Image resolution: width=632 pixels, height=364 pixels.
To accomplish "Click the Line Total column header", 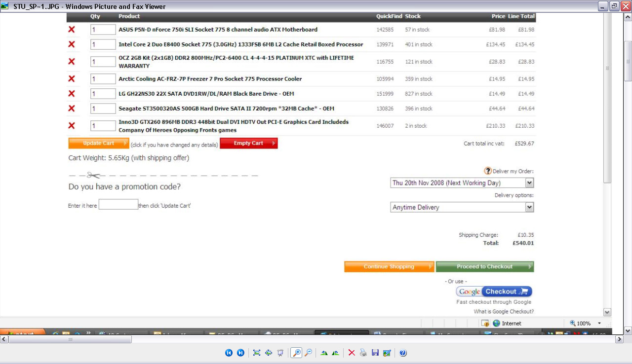I will point(521,16).
